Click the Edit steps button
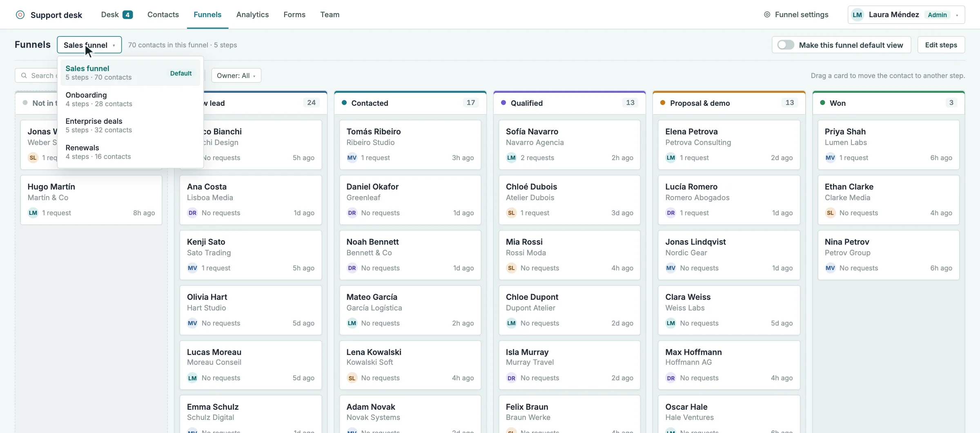The width and height of the screenshot is (980, 433). tap(941, 45)
